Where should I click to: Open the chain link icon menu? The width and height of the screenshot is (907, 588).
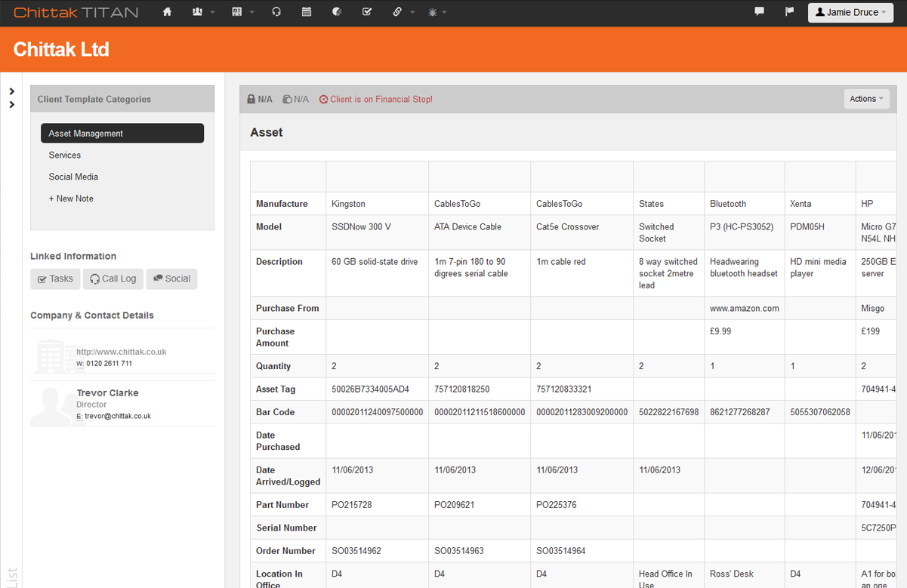click(x=397, y=12)
